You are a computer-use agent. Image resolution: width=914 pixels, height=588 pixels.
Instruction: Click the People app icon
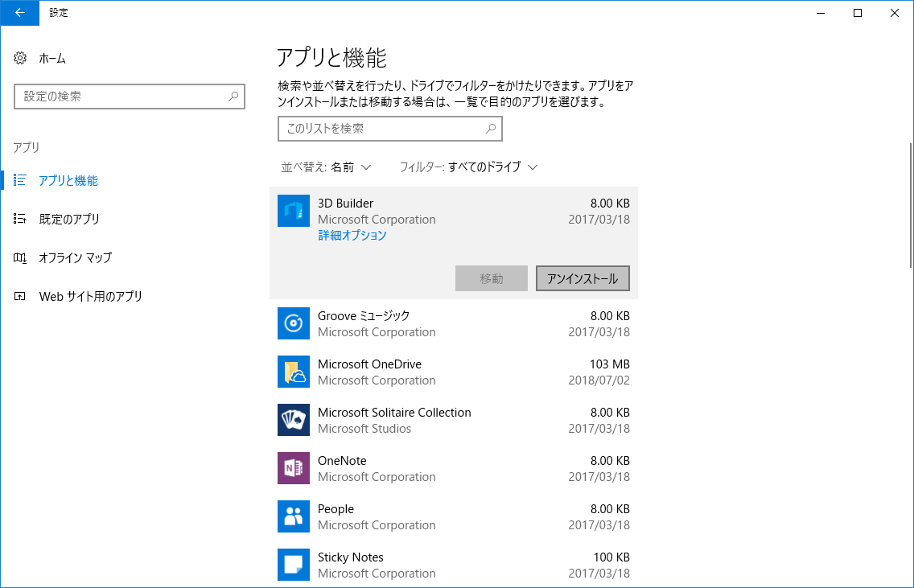point(293,516)
